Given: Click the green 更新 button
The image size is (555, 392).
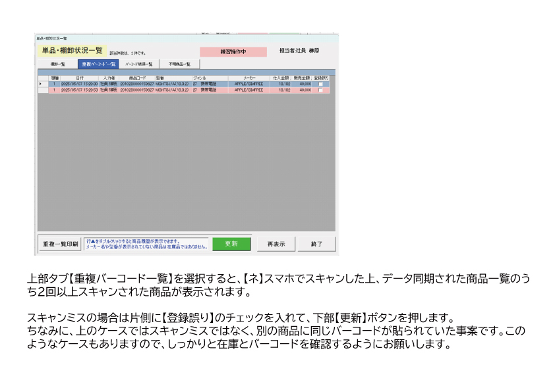Looking at the screenshot, I should pos(231,244).
